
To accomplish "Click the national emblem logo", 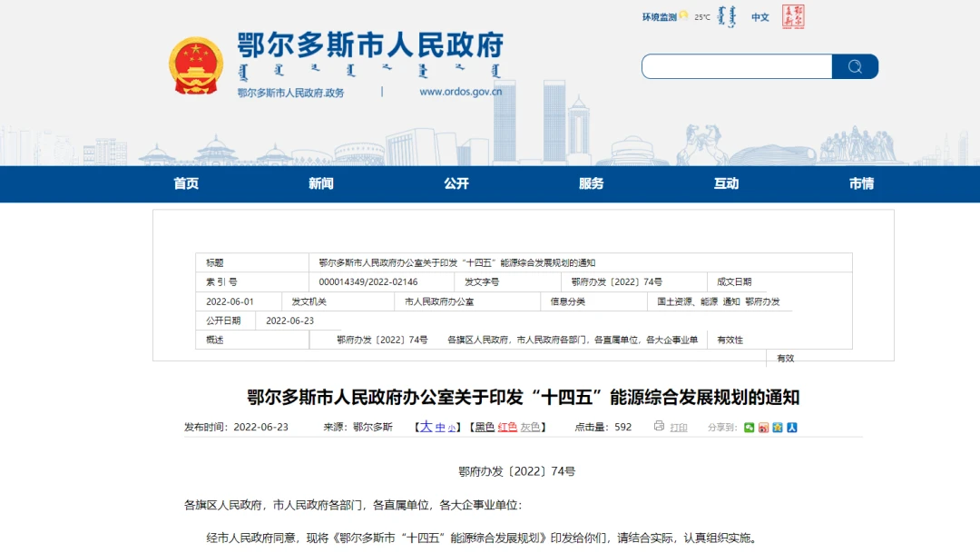I will tap(195, 65).
